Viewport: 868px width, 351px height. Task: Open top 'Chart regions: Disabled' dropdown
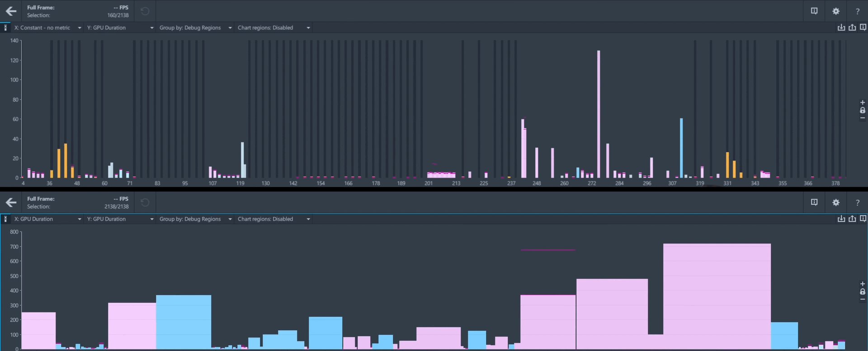(274, 28)
